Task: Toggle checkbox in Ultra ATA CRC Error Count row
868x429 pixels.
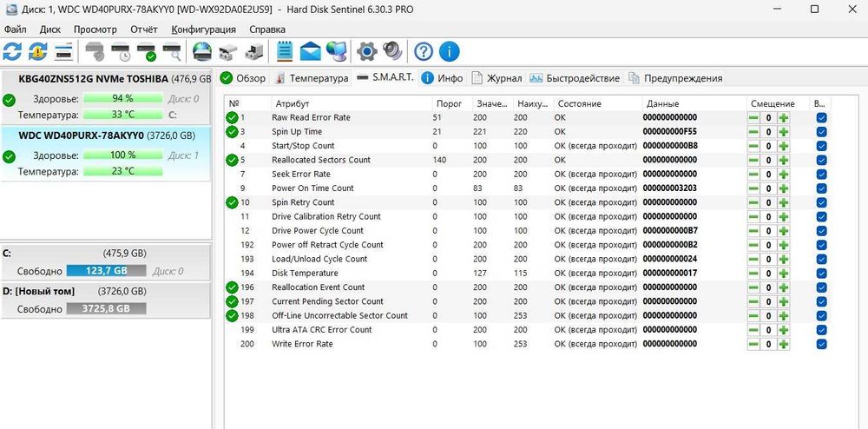Action: (821, 329)
